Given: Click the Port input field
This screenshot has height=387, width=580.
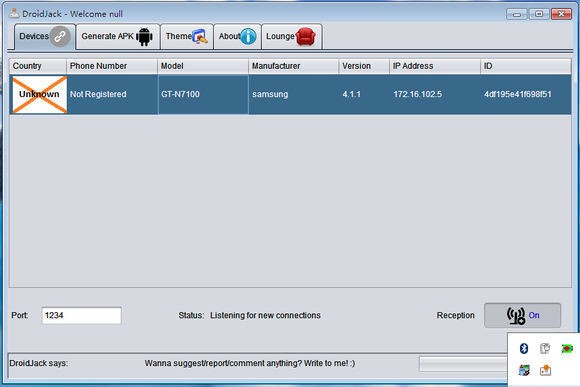Looking at the screenshot, I should point(81,316).
